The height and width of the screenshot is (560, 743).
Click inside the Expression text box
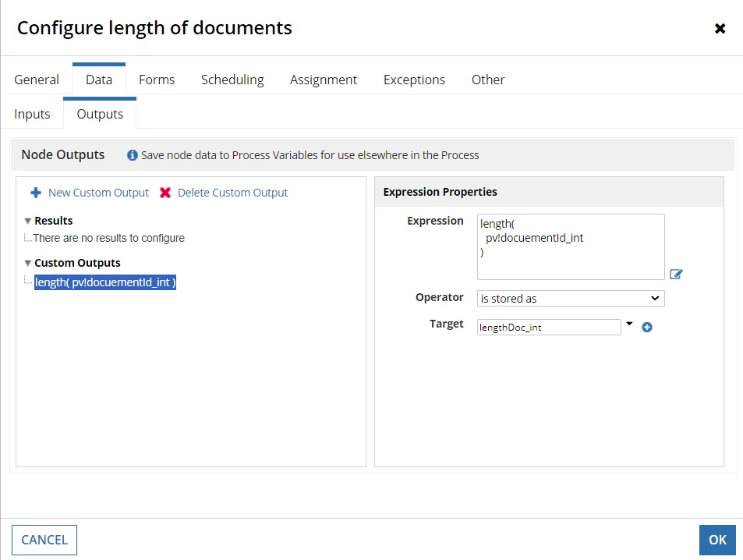pos(571,246)
